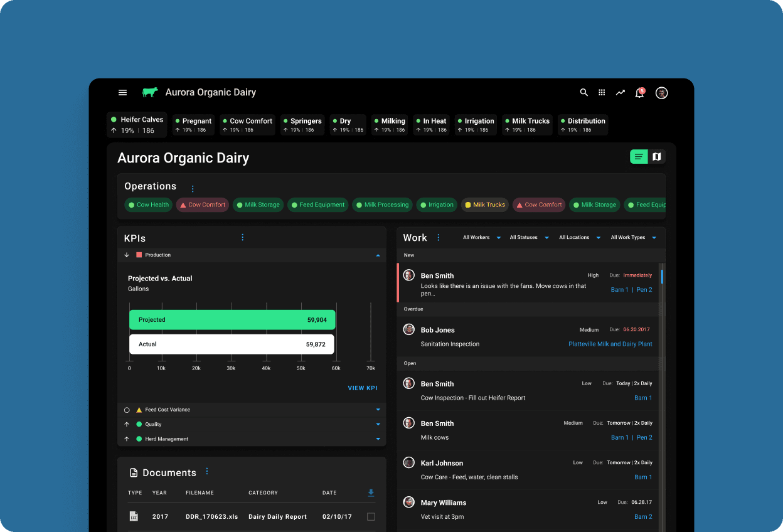Expand the Feed Cost Variance row
Image resolution: width=783 pixels, height=532 pixels.
pyautogui.click(x=378, y=410)
